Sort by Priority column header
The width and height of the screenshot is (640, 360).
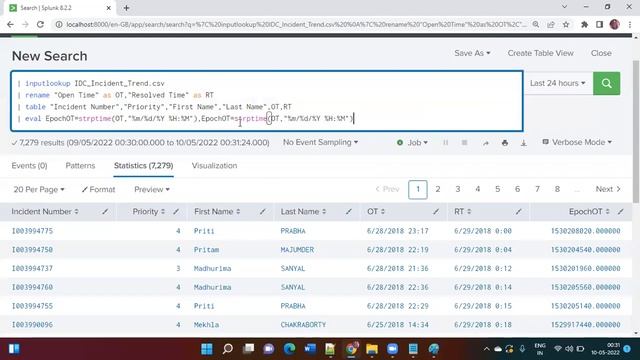149,211
